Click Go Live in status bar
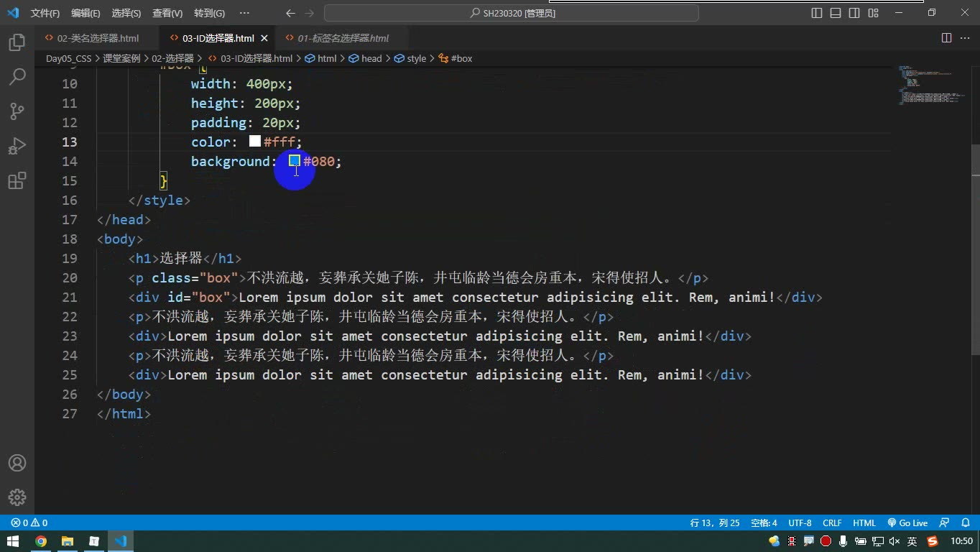Viewport: 980px width, 552px height. tap(907, 523)
